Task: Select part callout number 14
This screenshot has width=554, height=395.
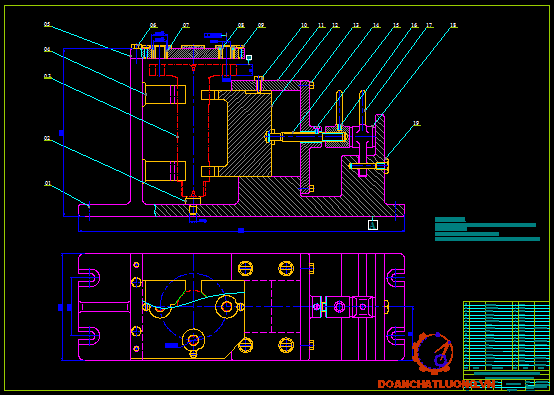Action: [x=376, y=25]
